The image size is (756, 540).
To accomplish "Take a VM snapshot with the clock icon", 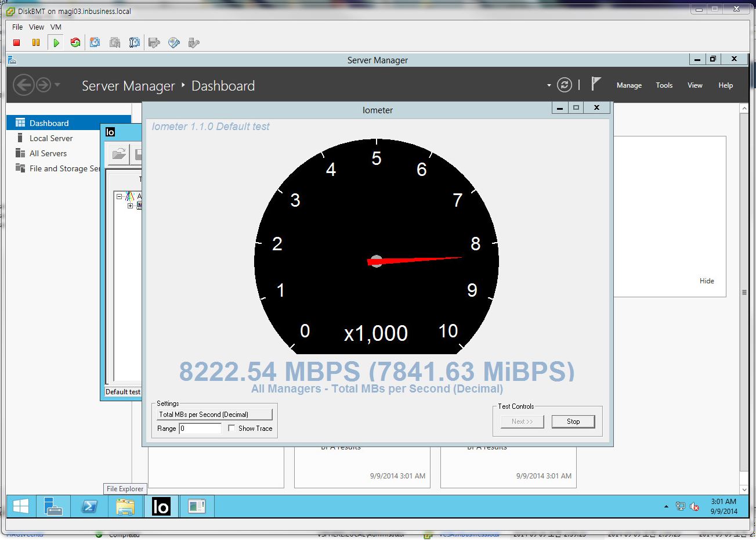I will tap(95, 42).
